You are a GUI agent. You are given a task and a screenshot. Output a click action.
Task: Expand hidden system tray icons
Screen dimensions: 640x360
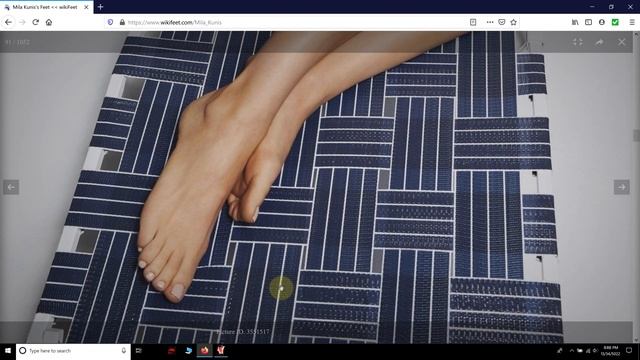571,351
